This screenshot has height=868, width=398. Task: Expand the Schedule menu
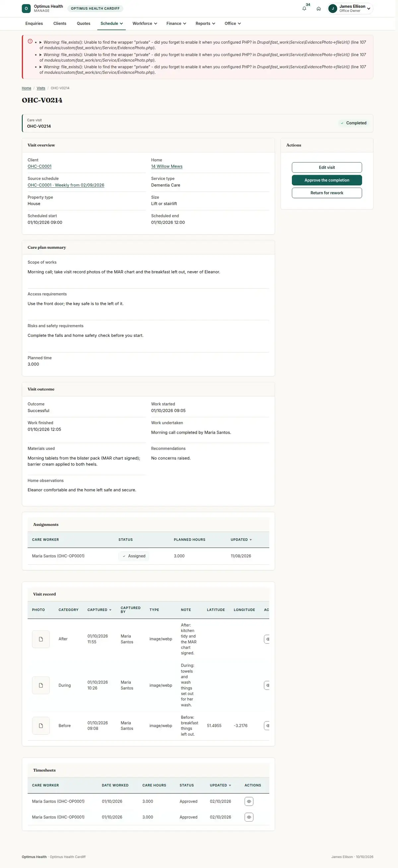[111, 24]
